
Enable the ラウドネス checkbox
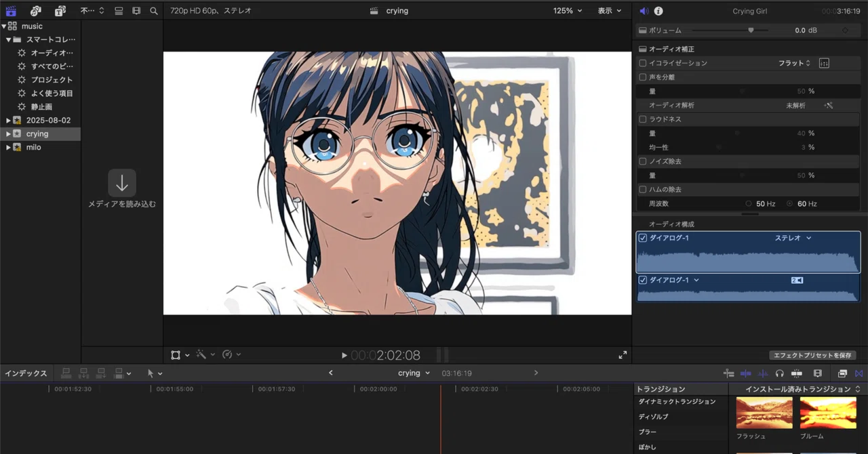[x=643, y=119]
